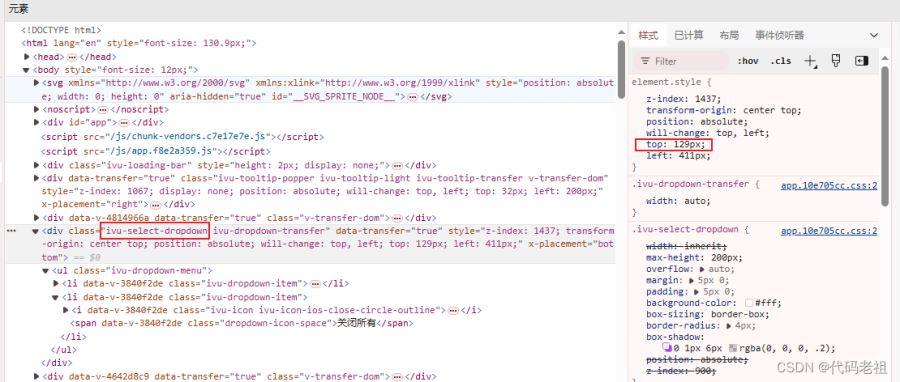Select the 元素 panel tab
Image resolution: width=900 pixels, height=382 pixels.
[18, 9]
